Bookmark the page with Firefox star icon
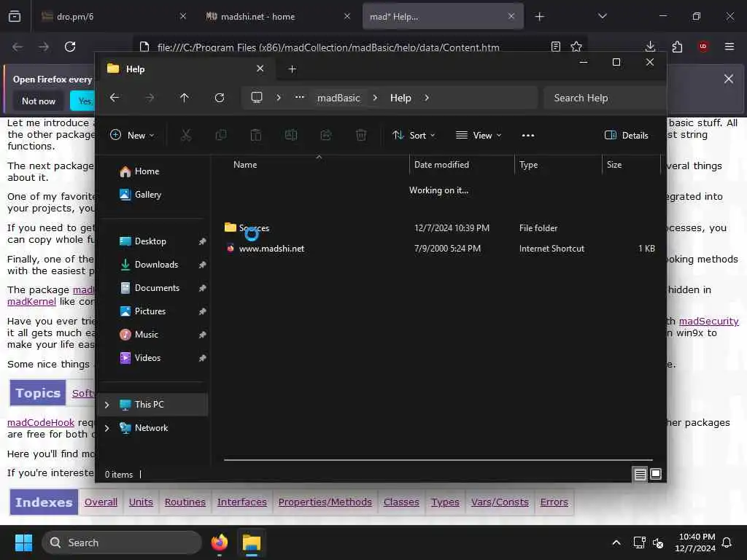The height and width of the screenshot is (560, 747). click(x=576, y=47)
